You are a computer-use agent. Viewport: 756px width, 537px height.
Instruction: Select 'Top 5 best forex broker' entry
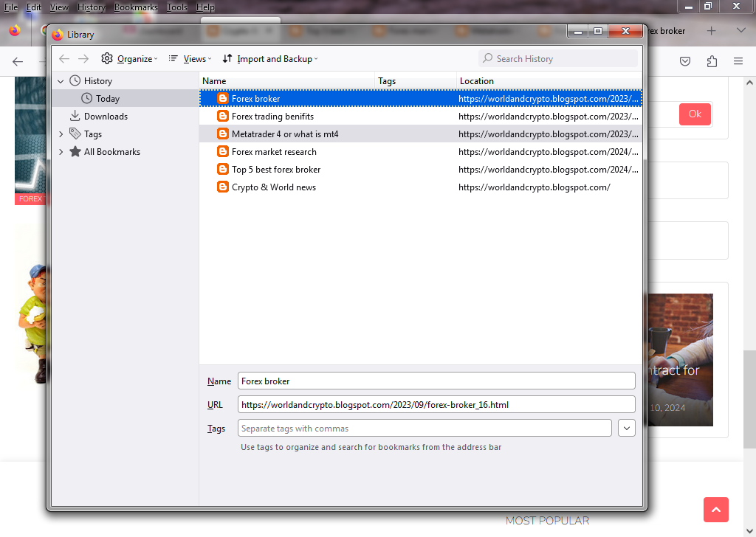pyautogui.click(x=420, y=170)
